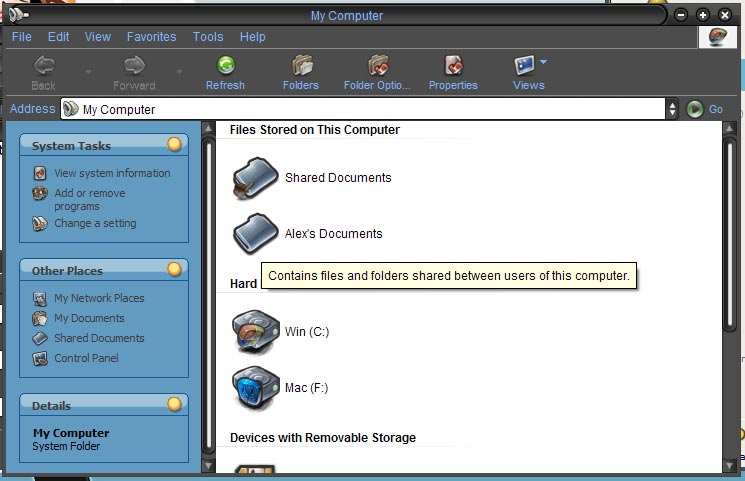Open the Views dropdown arrow
The image size is (745, 481).
(x=544, y=62)
